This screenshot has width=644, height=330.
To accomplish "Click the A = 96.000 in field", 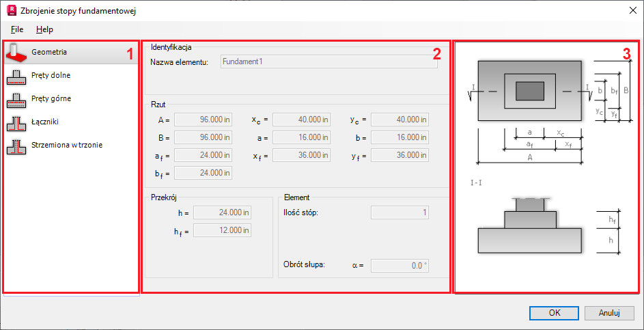I will coord(204,120).
